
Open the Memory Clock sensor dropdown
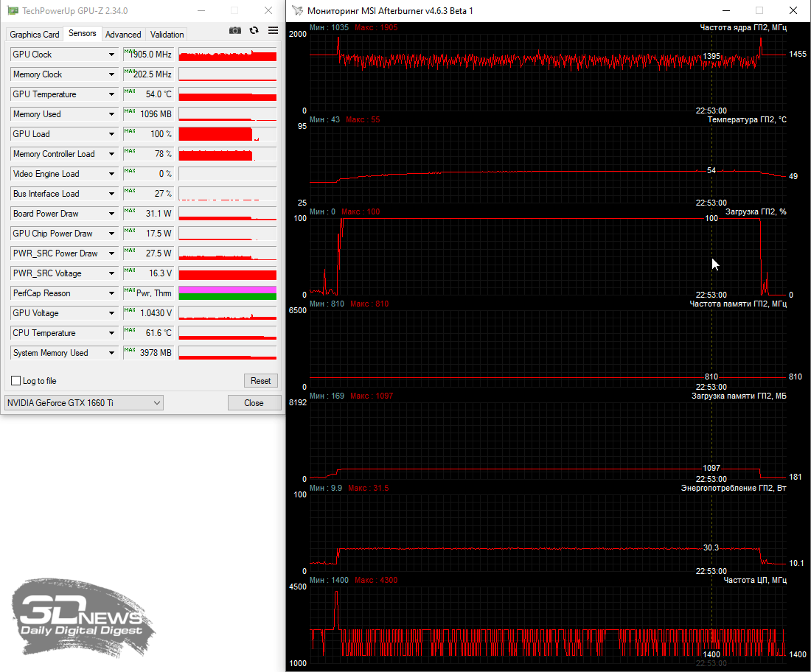click(x=111, y=74)
